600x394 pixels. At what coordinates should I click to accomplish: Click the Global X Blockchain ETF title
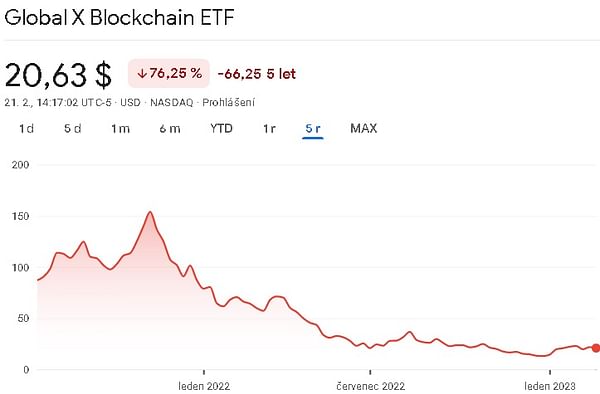click(x=119, y=17)
